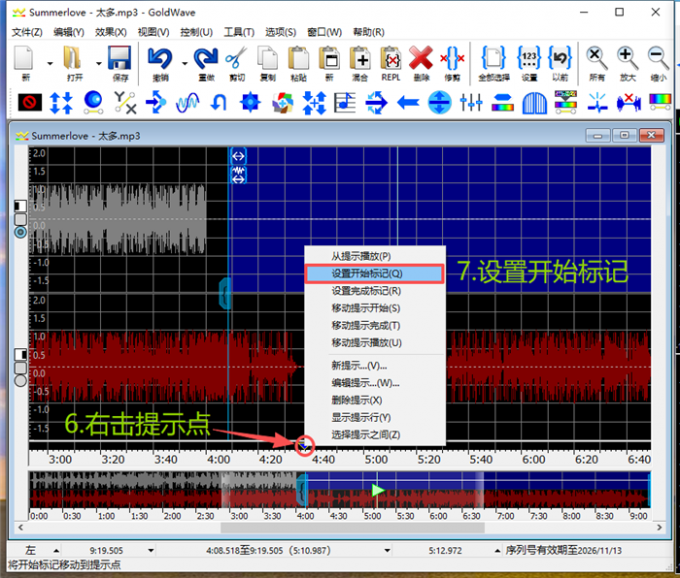Click the Cut (剪切) scissors icon

(x=237, y=59)
